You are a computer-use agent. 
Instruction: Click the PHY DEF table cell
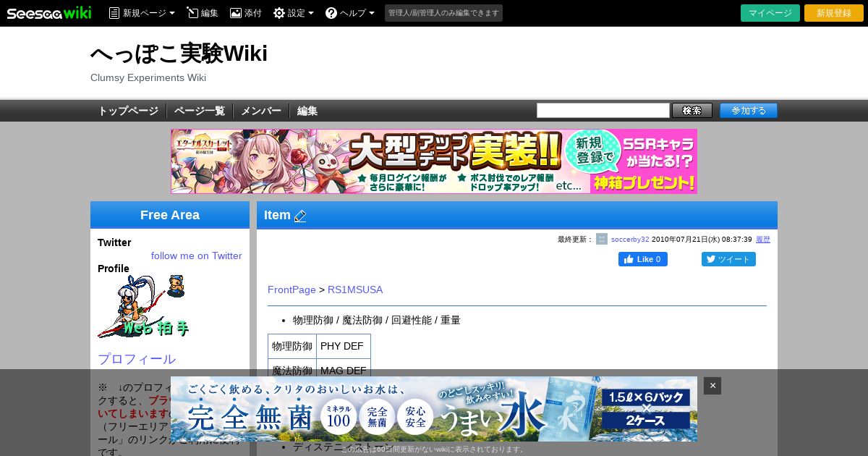344,346
